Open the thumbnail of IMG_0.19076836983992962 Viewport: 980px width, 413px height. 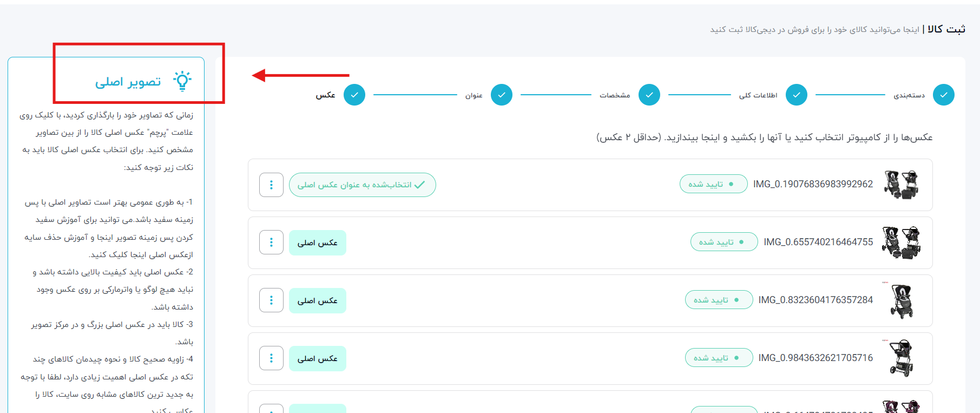901,185
